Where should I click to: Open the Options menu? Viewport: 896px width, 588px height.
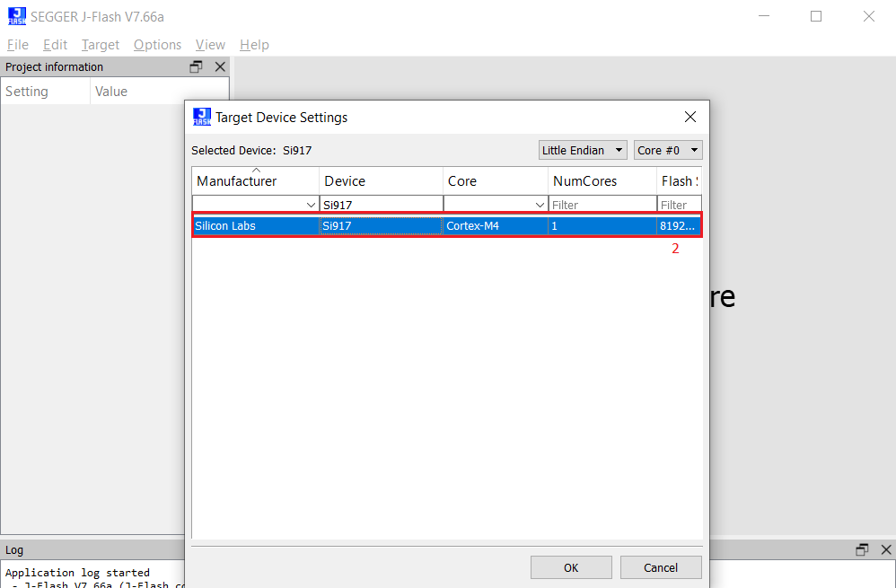pos(157,45)
